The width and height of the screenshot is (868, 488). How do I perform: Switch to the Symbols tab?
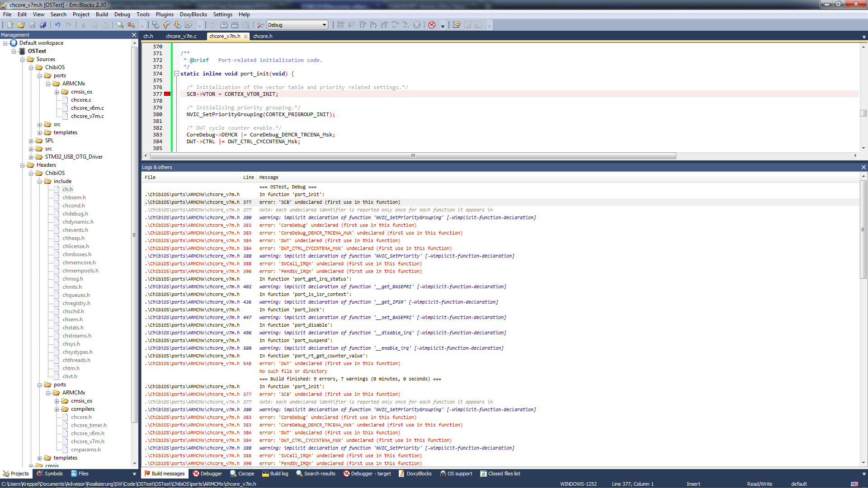50,474
